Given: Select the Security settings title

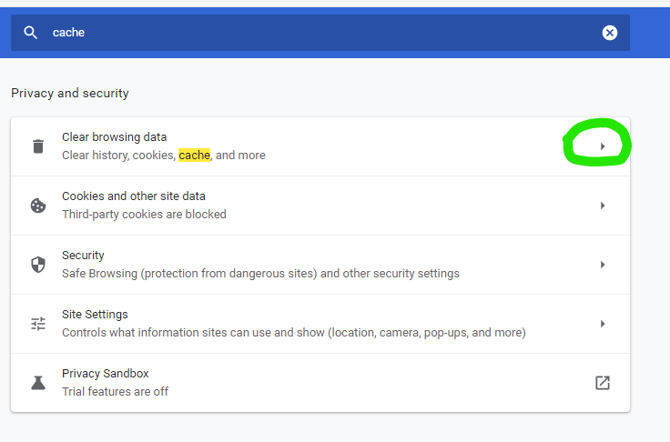Looking at the screenshot, I should [83, 255].
